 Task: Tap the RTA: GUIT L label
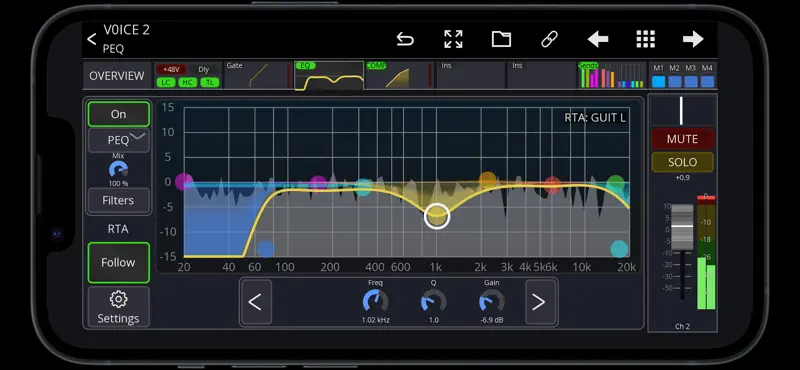(x=595, y=118)
